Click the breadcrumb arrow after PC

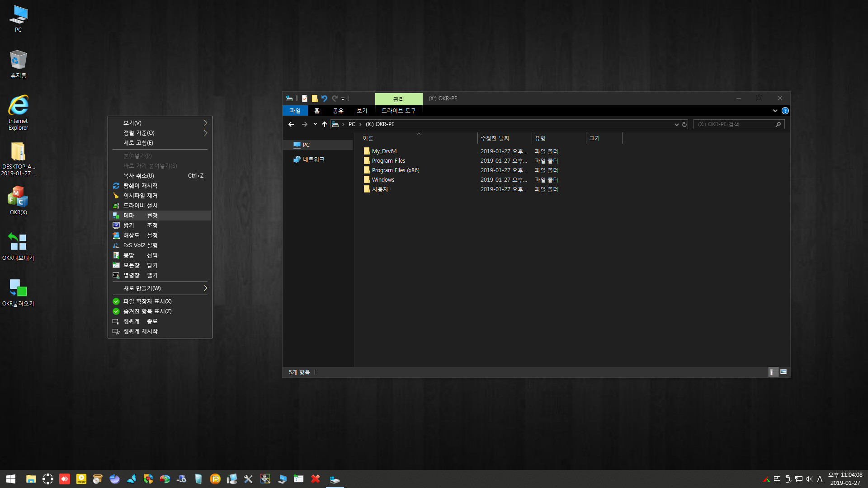pyautogui.click(x=360, y=124)
